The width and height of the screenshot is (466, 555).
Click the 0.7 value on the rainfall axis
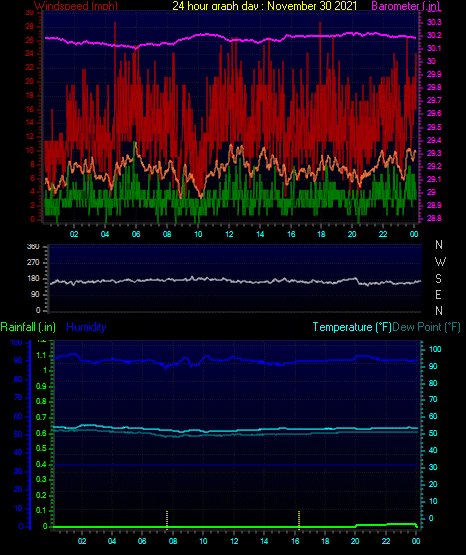(41, 417)
